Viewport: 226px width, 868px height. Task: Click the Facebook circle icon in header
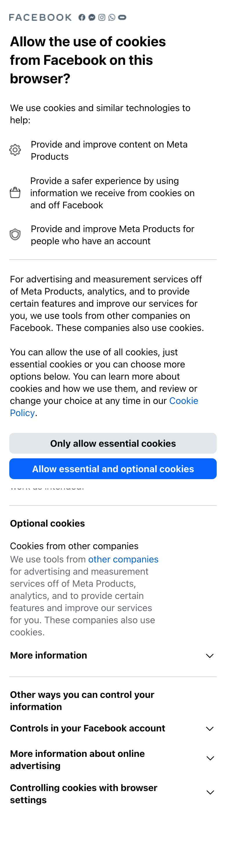click(x=82, y=17)
